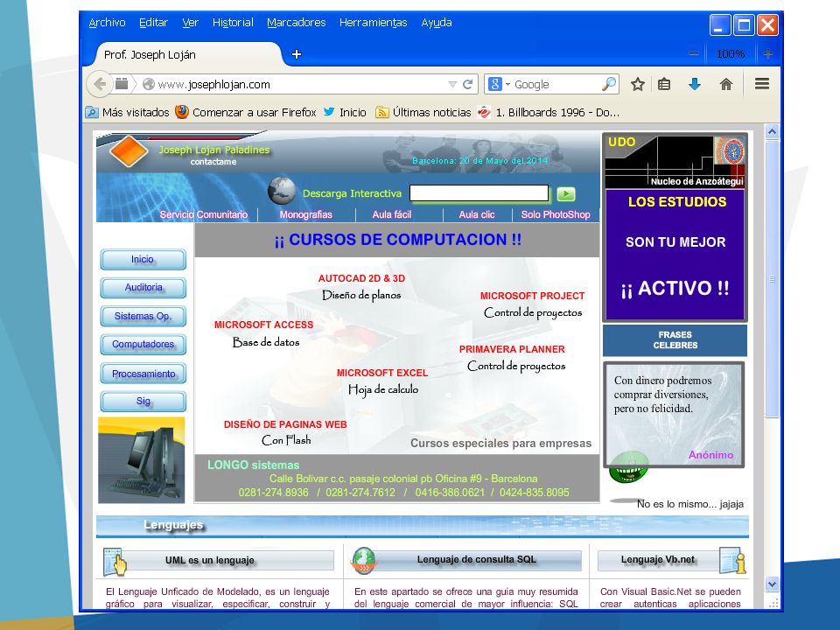840x630 pixels.
Task: Open the Archivo menu
Action: pyautogui.click(x=107, y=23)
